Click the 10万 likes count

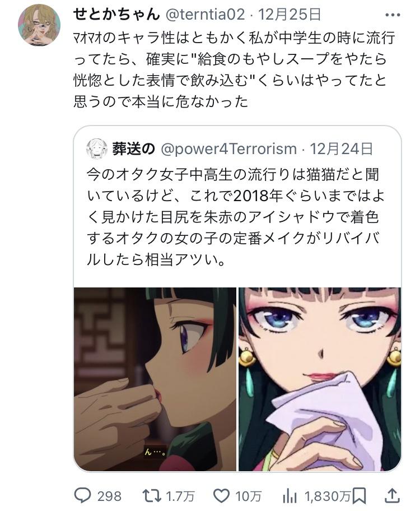[248, 496]
